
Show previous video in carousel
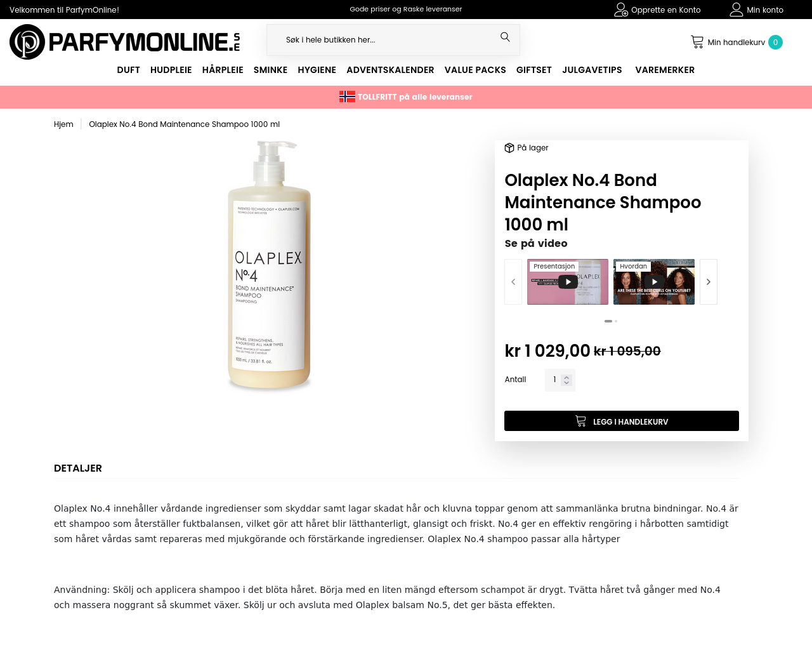coord(513,282)
